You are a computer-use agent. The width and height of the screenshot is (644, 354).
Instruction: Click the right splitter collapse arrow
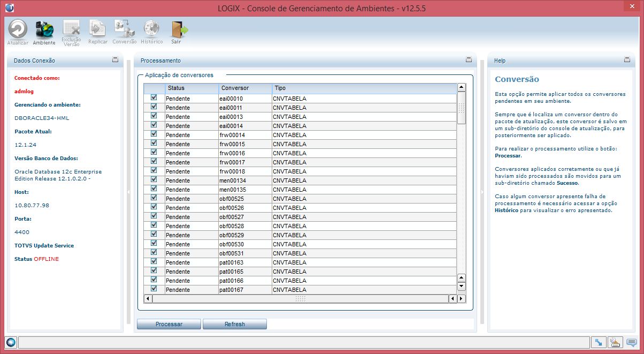pos(482,192)
